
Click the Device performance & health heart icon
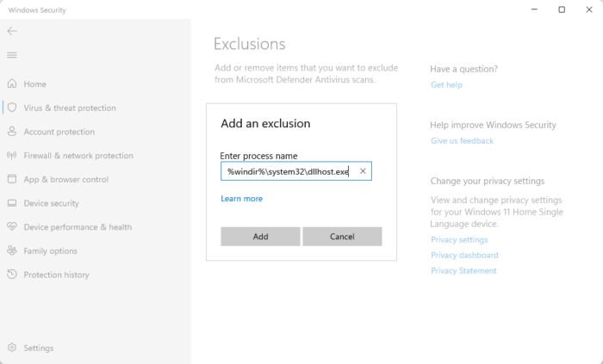12,226
